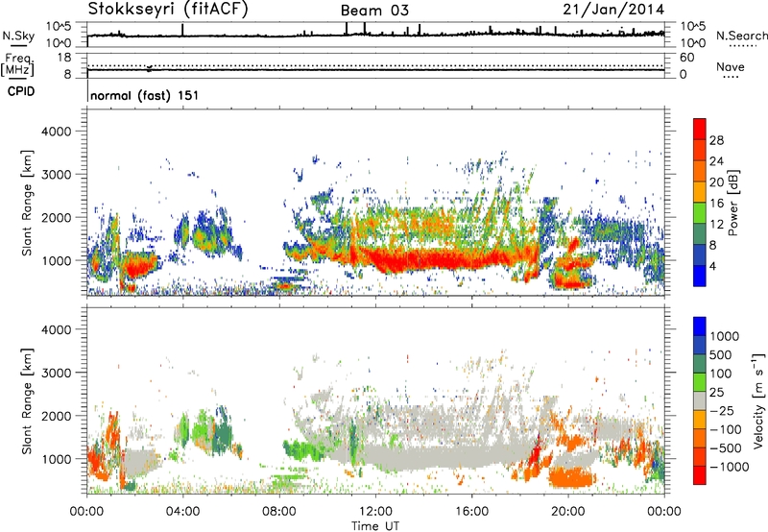Pick the orange Power segment between 20 and 24
The height and width of the screenshot is (532, 768).
700,171
